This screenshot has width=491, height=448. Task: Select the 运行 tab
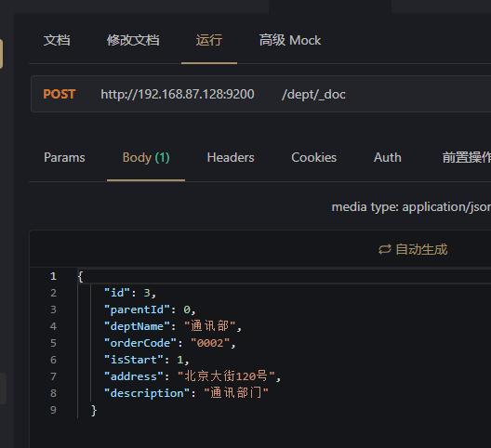(209, 40)
